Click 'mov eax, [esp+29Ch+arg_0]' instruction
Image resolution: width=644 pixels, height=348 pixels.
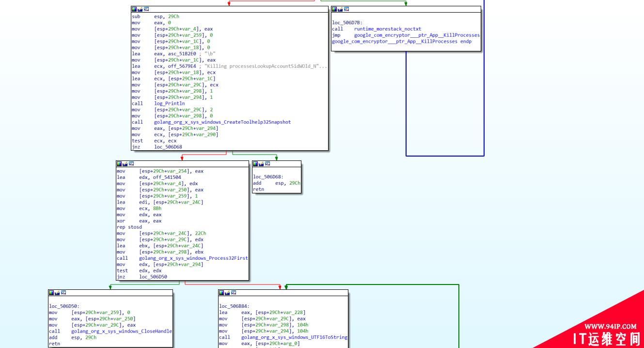click(259, 344)
